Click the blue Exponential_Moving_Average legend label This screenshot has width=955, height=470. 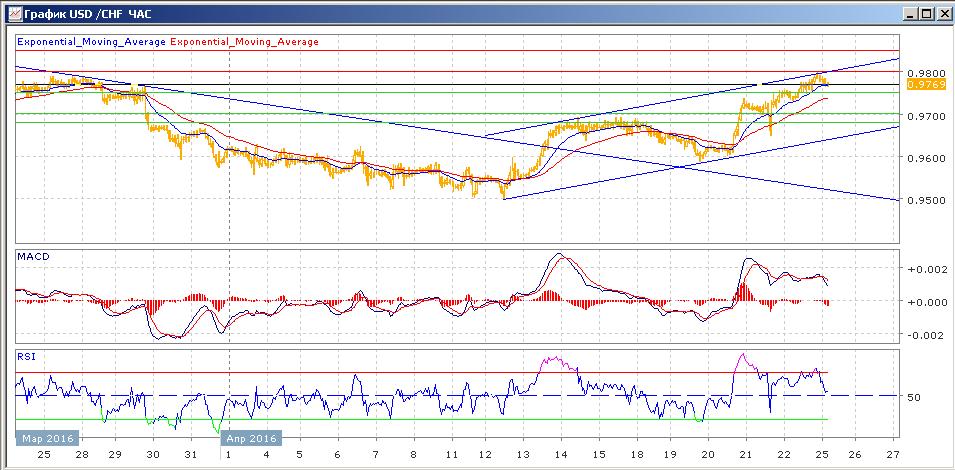coord(92,42)
